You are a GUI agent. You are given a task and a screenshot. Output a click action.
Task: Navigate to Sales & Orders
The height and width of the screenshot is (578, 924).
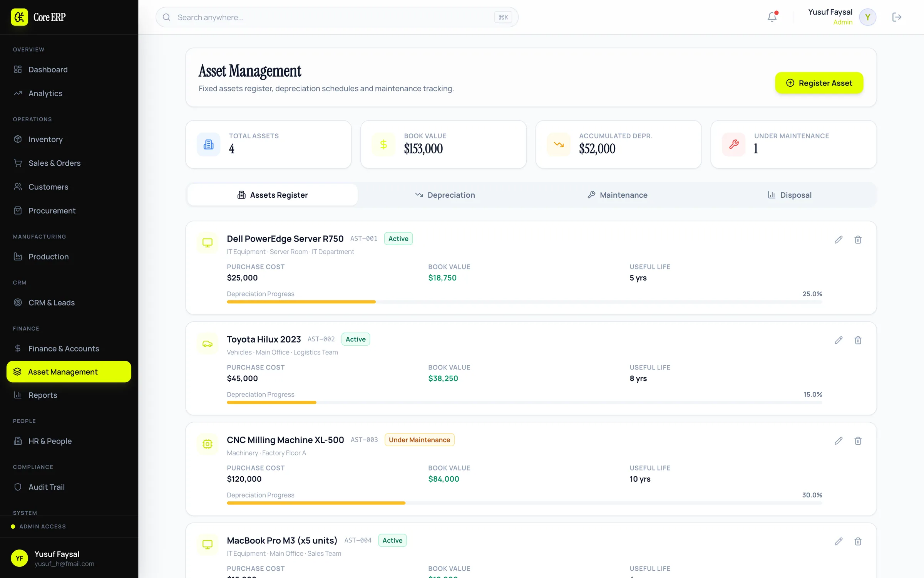point(69,163)
